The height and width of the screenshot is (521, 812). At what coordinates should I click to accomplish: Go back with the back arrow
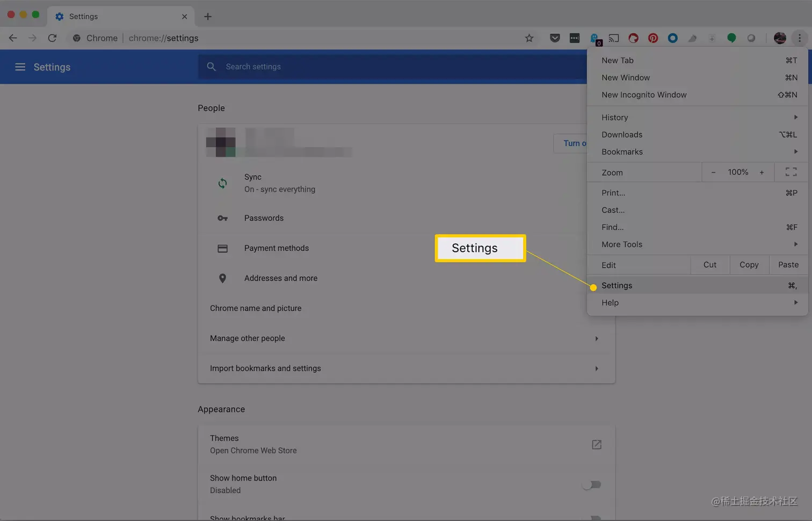[13, 38]
